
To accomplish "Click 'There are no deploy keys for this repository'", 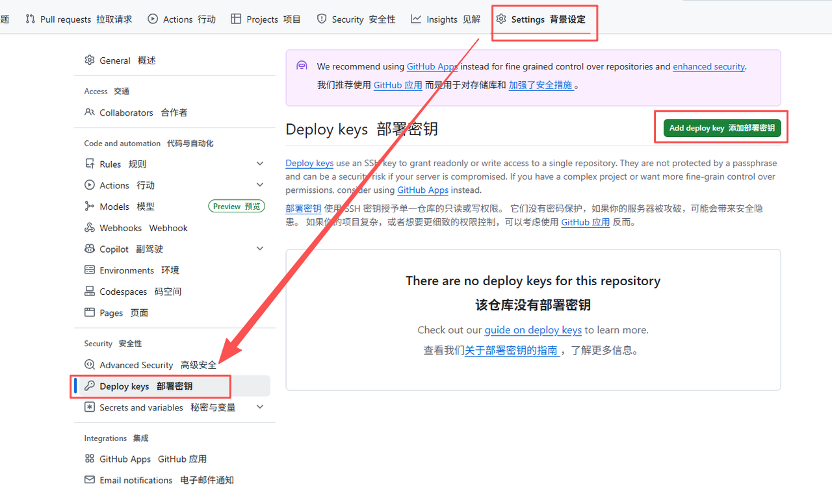I will [x=533, y=281].
